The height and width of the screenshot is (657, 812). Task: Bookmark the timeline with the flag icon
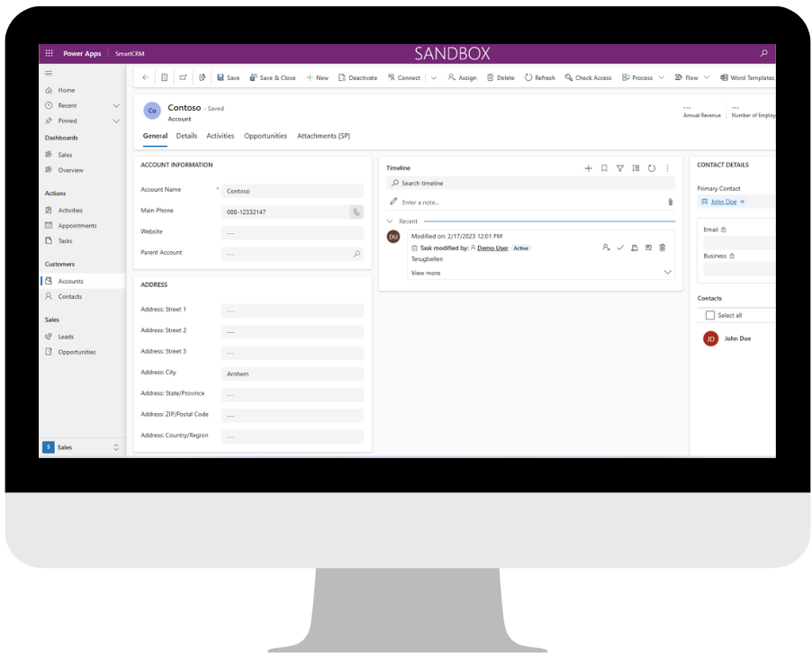[x=604, y=168]
